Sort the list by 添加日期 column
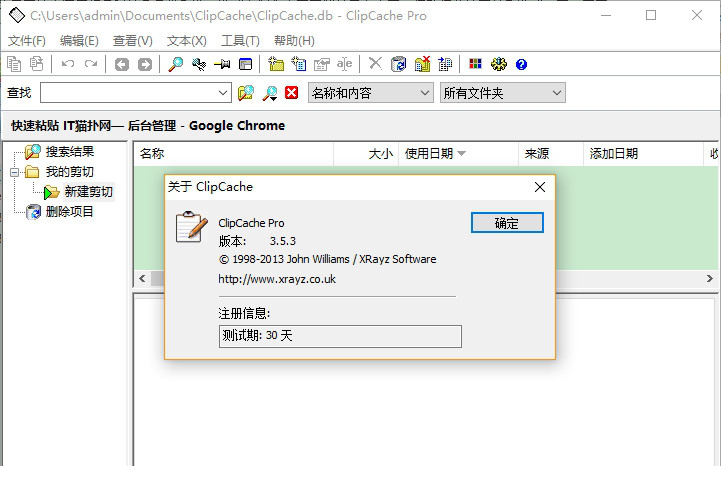The width and height of the screenshot is (721, 484). (x=644, y=154)
